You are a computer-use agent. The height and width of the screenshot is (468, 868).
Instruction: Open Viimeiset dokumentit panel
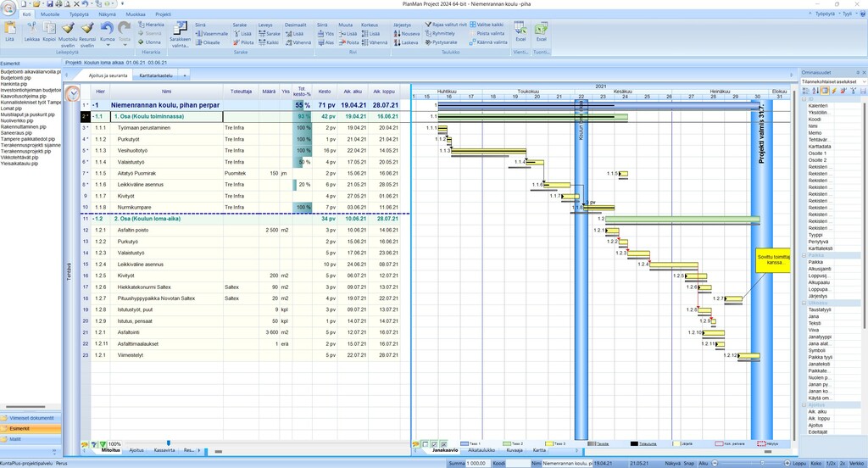pos(31,418)
